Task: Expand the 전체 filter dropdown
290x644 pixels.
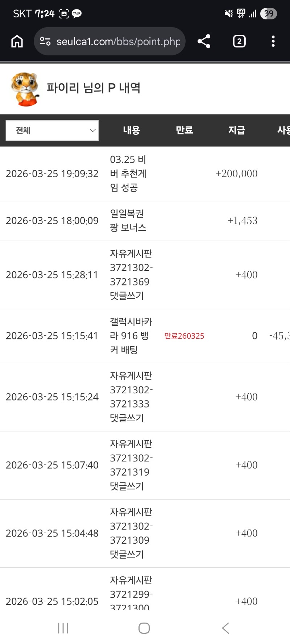Action: [52, 130]
